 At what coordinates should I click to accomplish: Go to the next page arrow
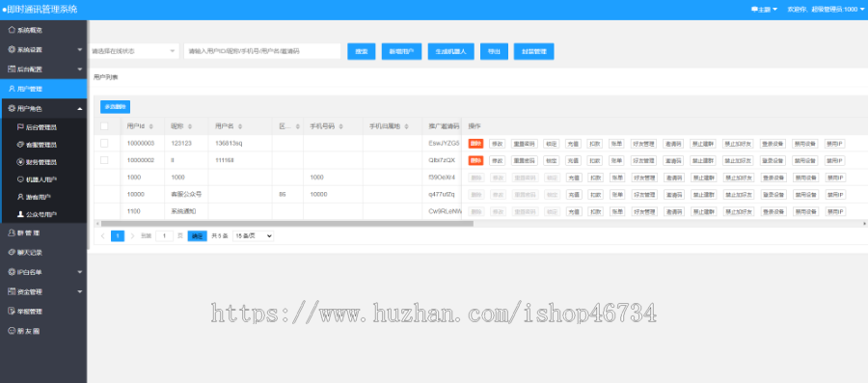132,235
